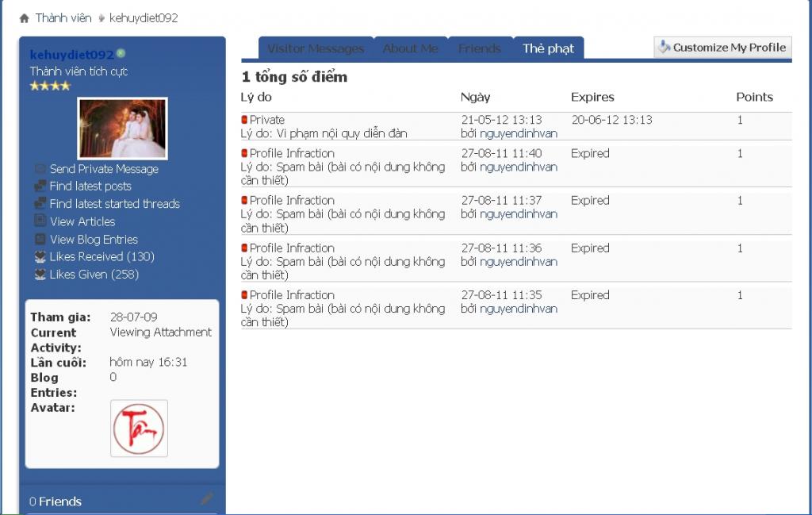
Task: Open nguyendinhvan link under 11:36 infraction
Action: pos(519,262)
